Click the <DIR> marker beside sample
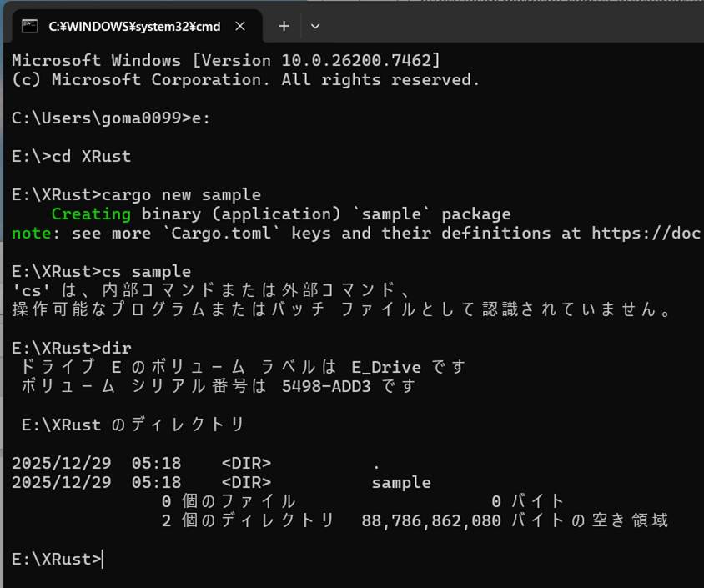 (246, 482)
